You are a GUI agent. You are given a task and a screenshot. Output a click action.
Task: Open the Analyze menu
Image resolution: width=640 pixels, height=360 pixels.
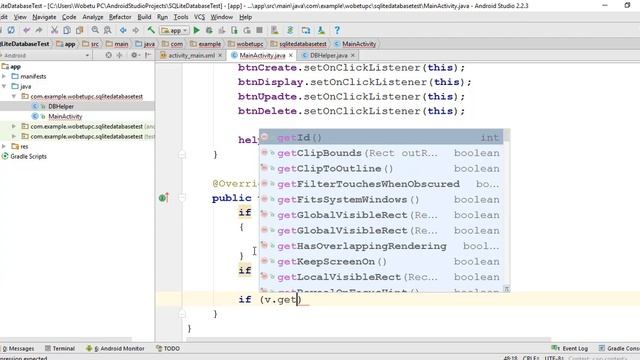pos(93,17)
